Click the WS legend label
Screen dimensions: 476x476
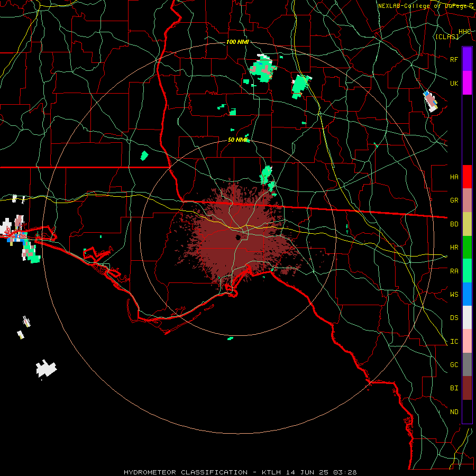click(x=454, y=295)
